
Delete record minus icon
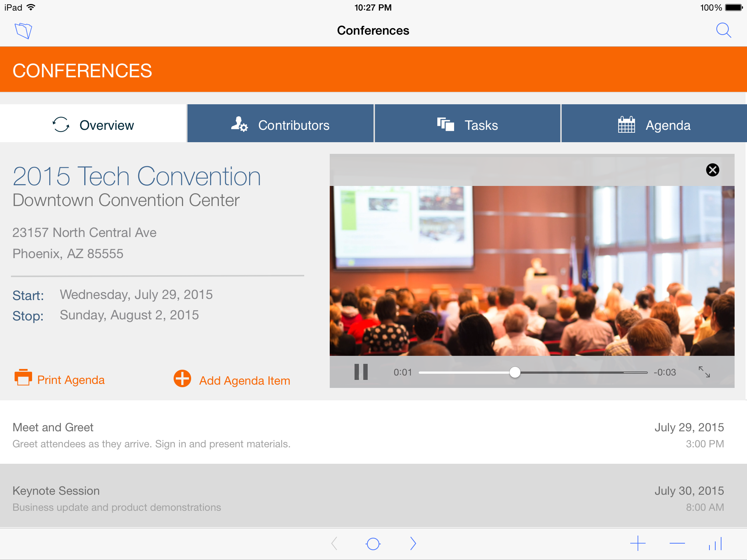coord(677,544)
